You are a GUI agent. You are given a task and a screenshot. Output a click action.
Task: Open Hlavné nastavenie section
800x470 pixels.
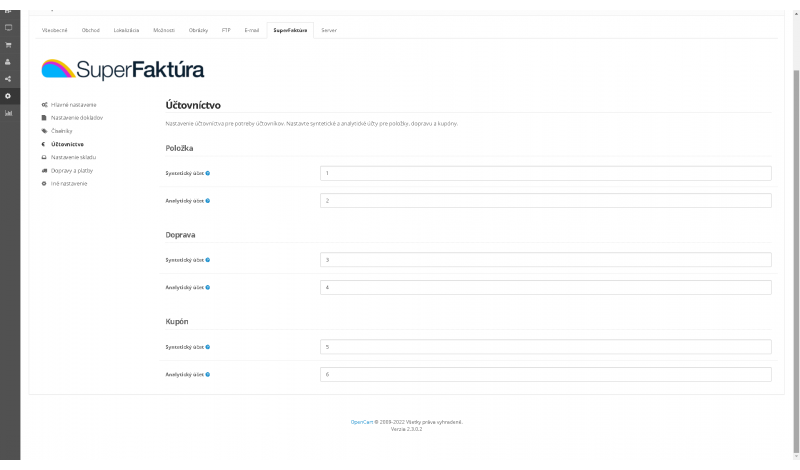[69, 105]
